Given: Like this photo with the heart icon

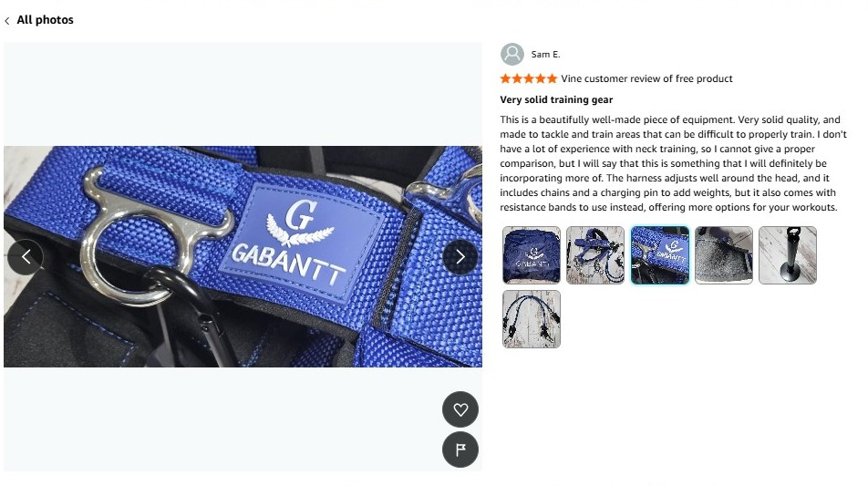Looking at the screenshot, I should [x=460, y=409].
